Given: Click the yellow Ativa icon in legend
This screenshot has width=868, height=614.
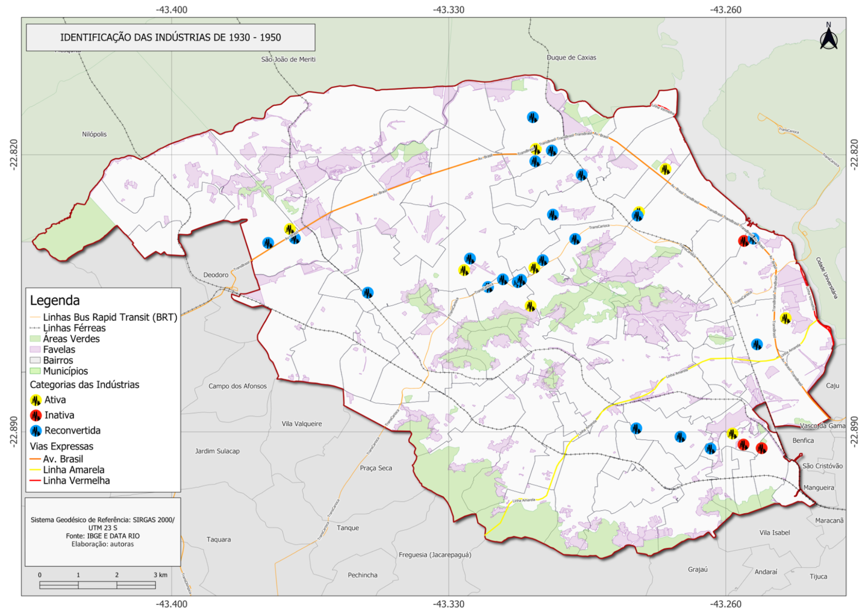Looking at the screenshot, I should click(36, 400).
